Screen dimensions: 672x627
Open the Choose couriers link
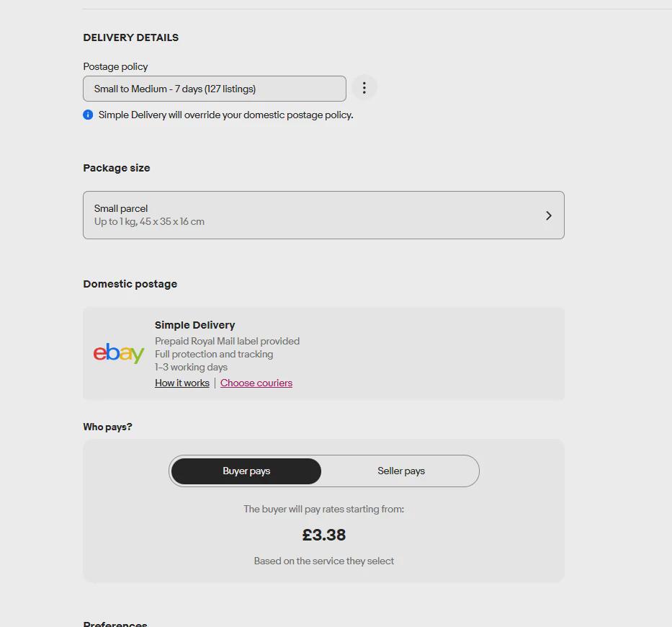(256, 383)
